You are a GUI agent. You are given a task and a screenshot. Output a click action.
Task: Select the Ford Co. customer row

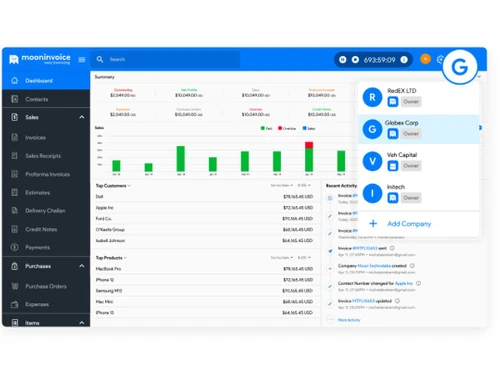204,219
